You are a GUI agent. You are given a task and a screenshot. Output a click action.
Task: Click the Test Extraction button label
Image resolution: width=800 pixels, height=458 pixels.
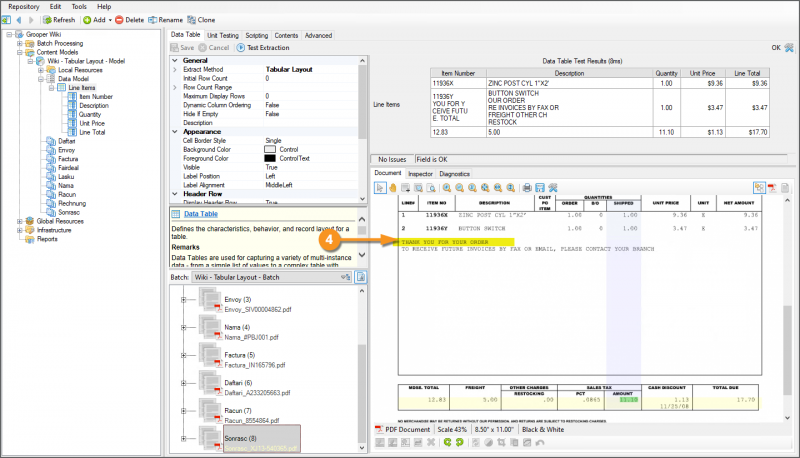(x=268, y=48)
